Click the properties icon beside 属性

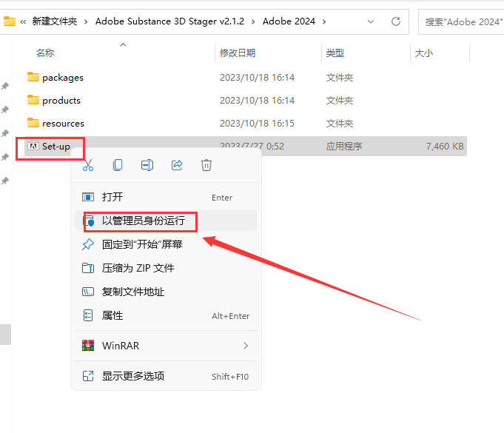click(x=88, y=315)
